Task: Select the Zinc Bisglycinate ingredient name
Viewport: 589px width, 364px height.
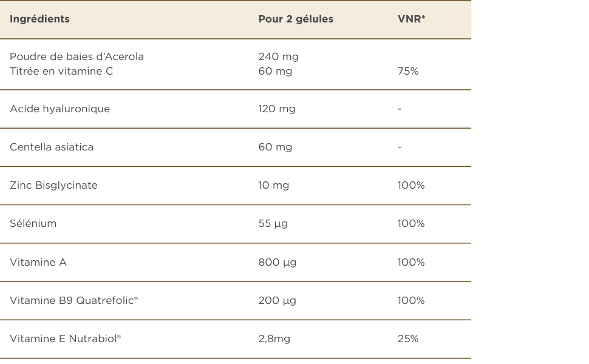Action: (x=53, y=185)
